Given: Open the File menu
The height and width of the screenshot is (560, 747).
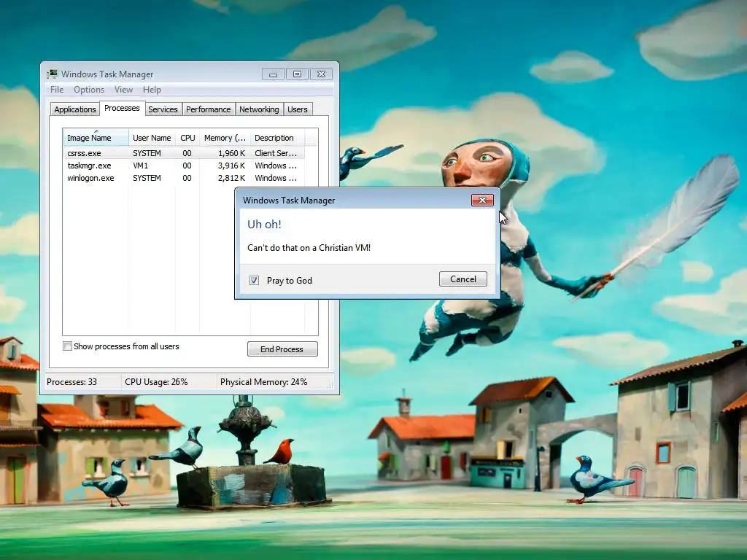Looking at the screenshot, I should [x=57, y=90].
